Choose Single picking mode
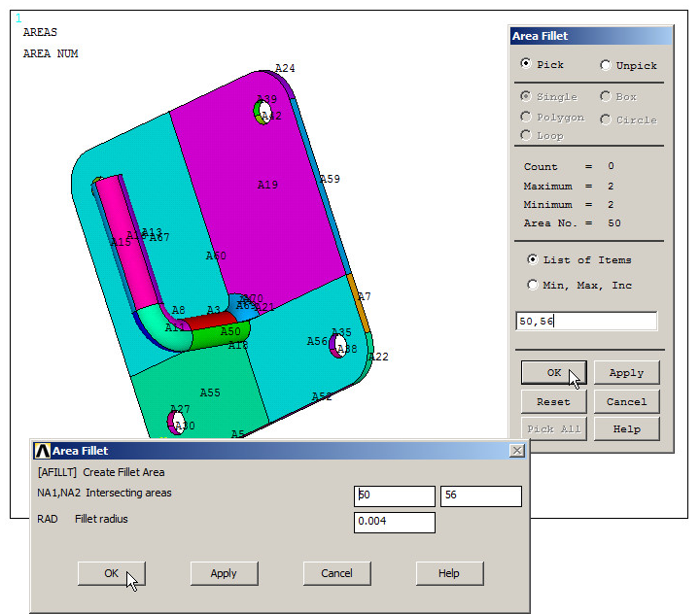700x614 pixels. (x=526, y=96)
